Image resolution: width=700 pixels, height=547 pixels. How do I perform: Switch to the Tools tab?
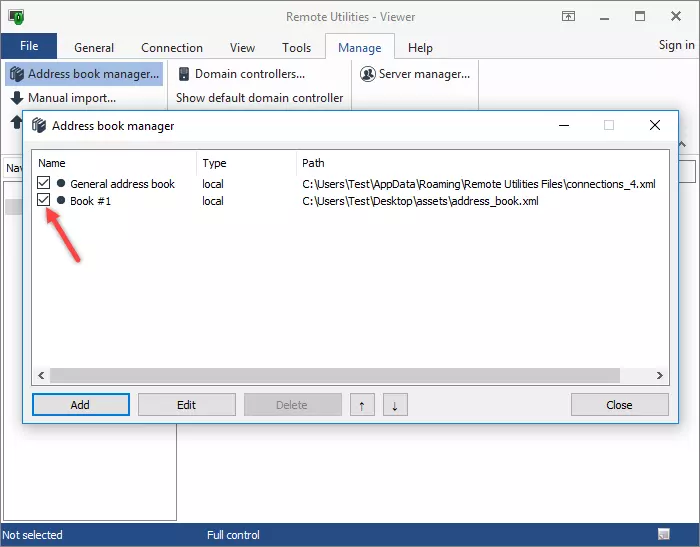point(296,48)
